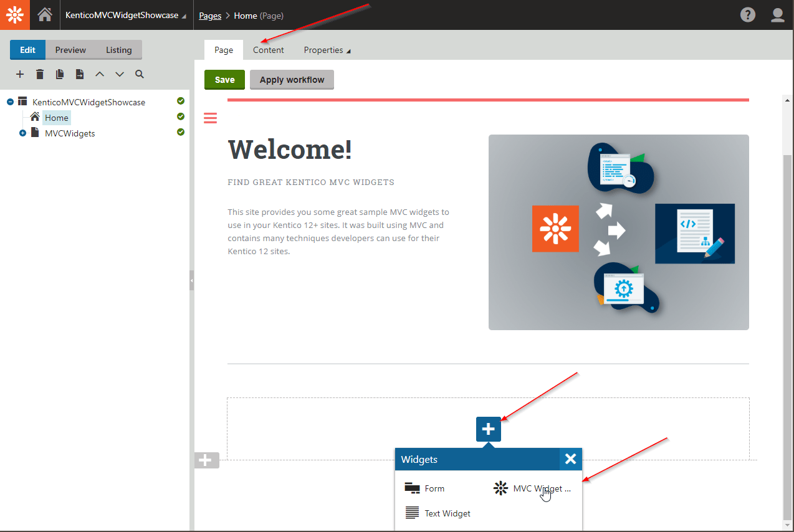Viewport: 794px width, 532px height.
Task: Click scrollbar up arrow
Action: (788, 100)
